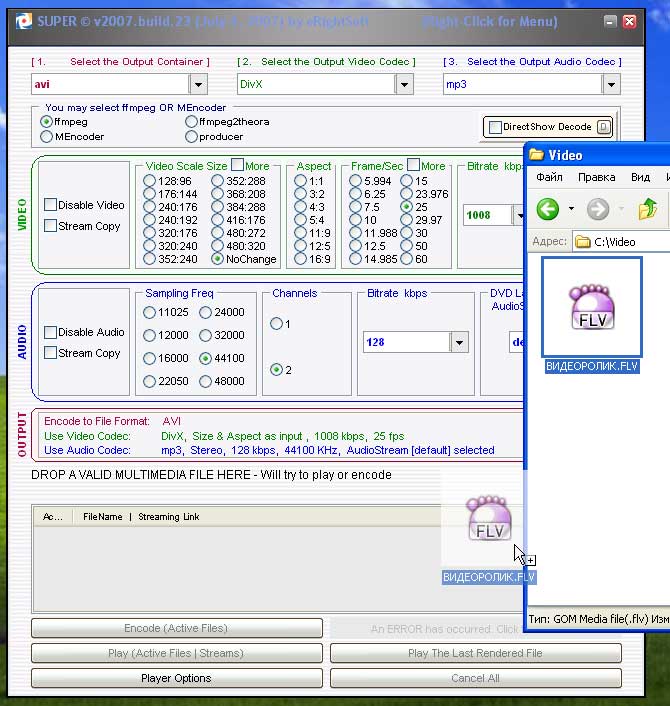Select the ВИДЕОРОЛИК.FLV file icon in Video window
670x706 pixels.
pos(592,307)
